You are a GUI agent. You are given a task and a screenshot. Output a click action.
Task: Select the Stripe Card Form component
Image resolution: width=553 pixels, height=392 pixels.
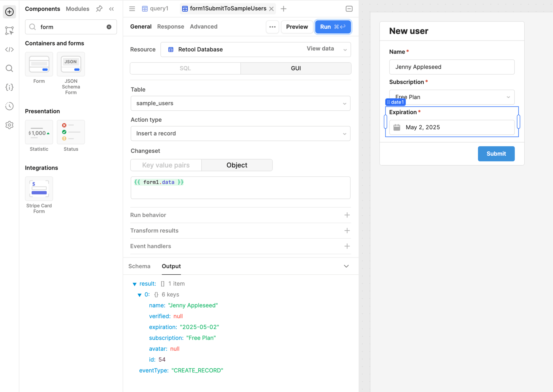point(39,189)
